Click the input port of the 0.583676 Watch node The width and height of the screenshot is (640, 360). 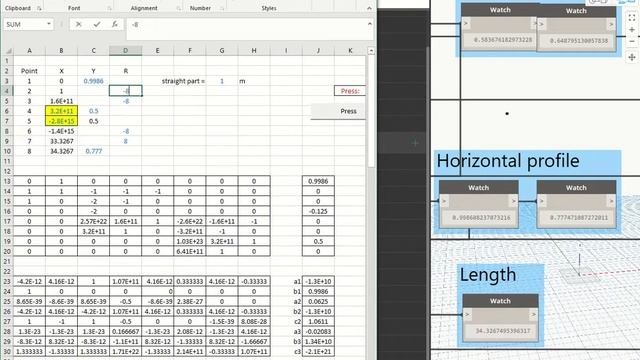tap(466, 23)
